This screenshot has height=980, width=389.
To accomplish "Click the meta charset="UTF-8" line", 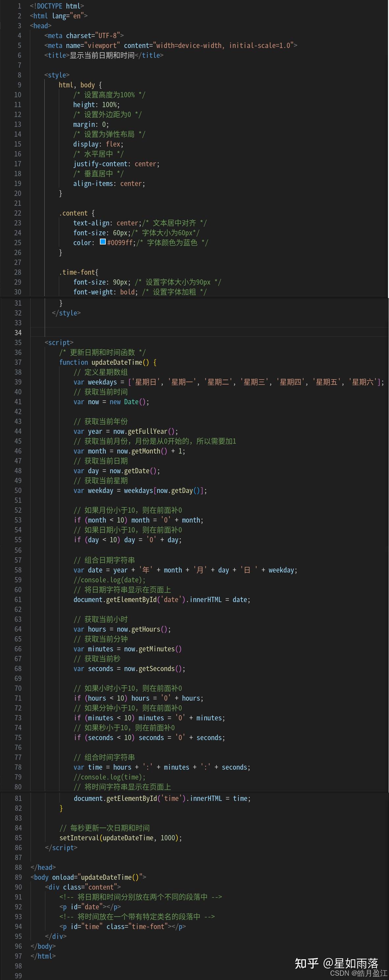I will 84,36.
